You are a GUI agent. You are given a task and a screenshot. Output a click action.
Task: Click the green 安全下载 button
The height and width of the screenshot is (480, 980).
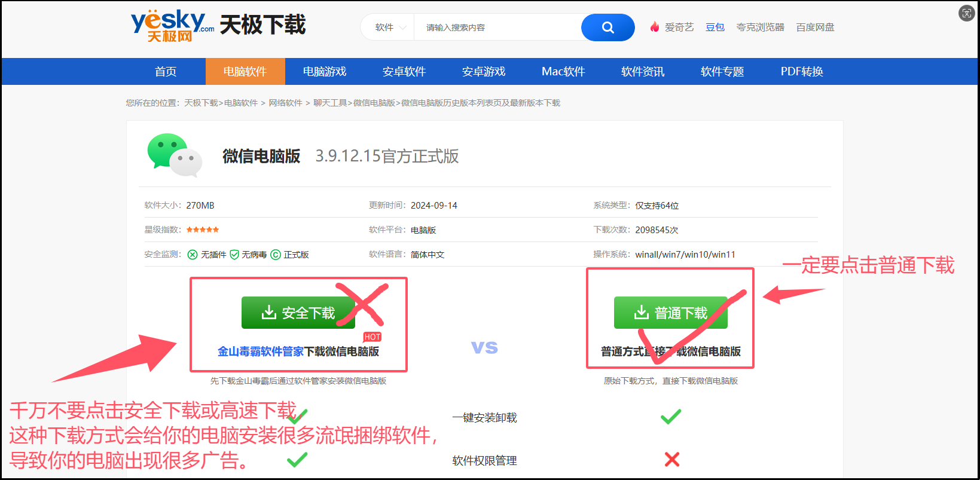(298, 313)
